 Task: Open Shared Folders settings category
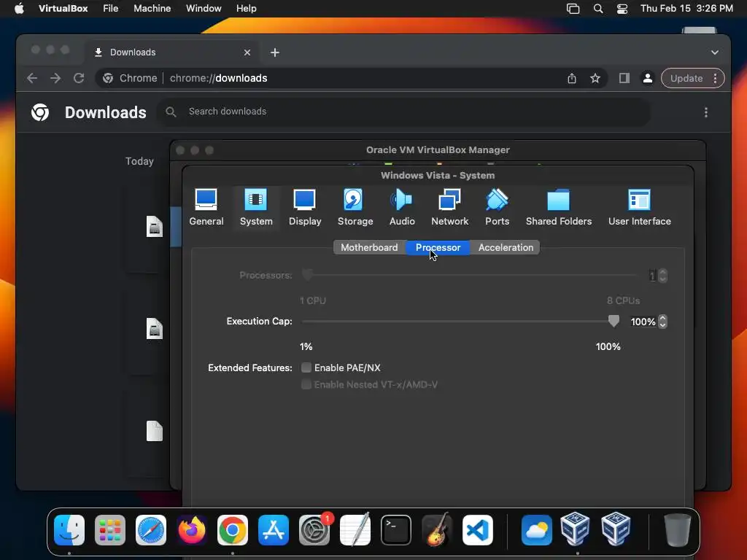[x=558, y=208]
